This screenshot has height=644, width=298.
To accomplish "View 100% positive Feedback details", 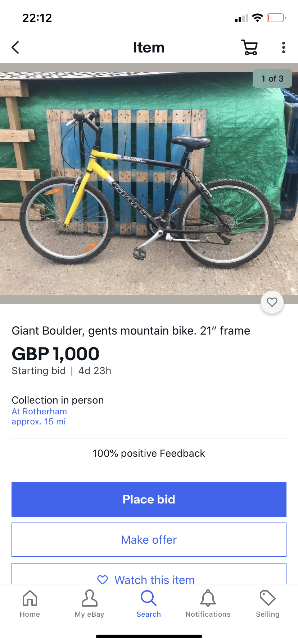I will pyautogui.click(x=149, y=454).
